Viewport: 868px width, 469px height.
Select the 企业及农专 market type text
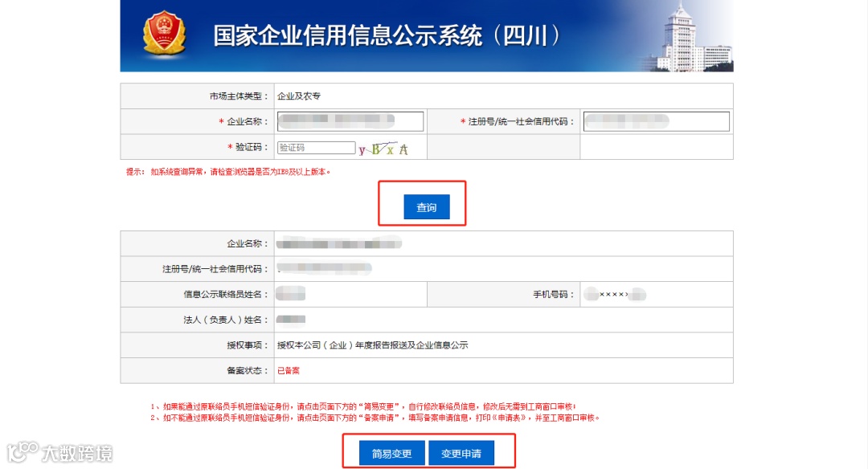coord(299,96)
